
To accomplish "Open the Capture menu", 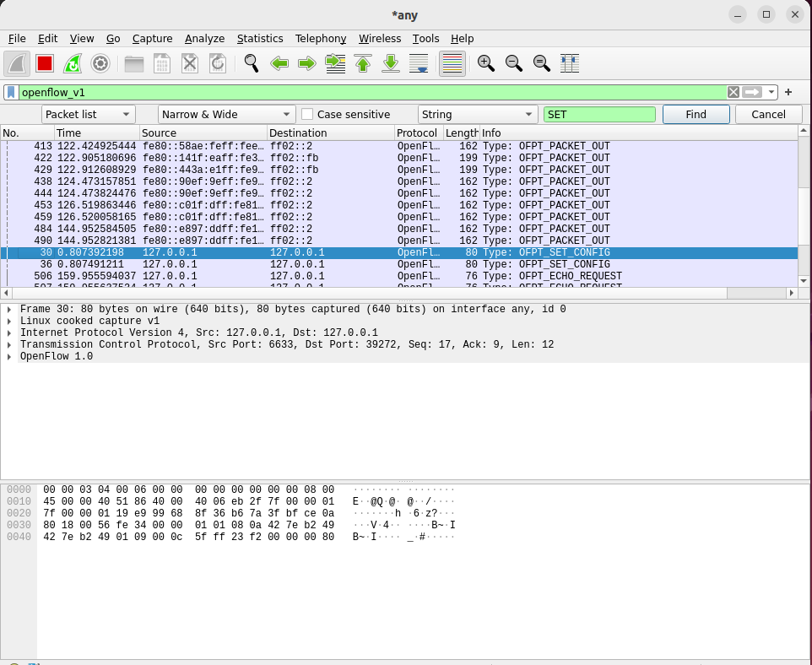I will [152, 39].
